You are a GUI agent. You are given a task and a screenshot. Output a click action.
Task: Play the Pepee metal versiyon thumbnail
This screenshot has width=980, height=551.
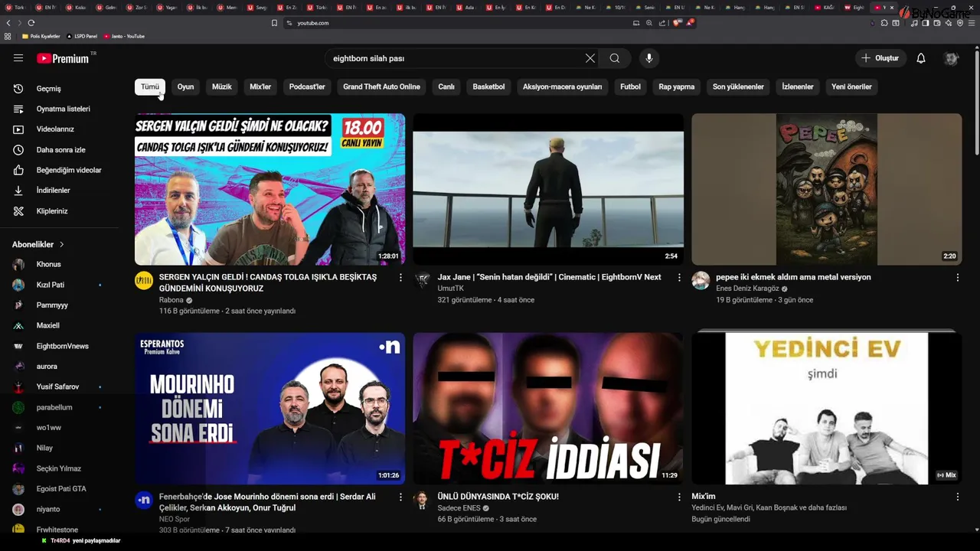click(827, 189)
